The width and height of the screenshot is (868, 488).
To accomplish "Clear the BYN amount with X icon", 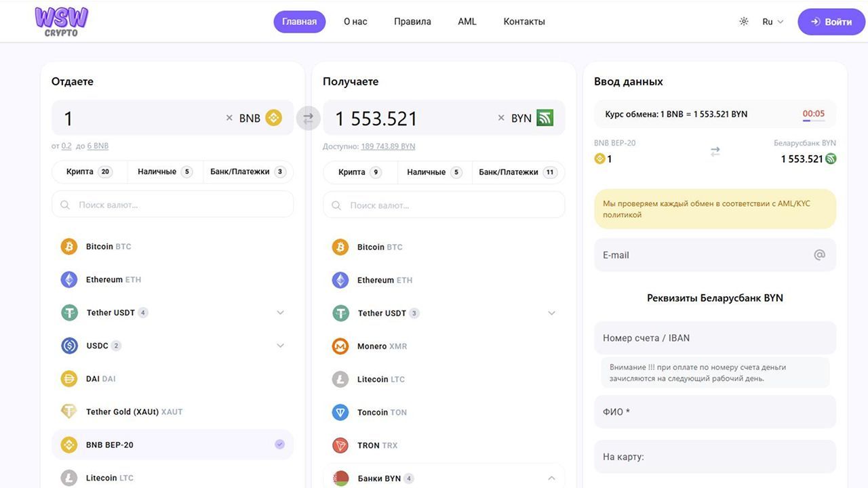I will click(x=501, y=118).
